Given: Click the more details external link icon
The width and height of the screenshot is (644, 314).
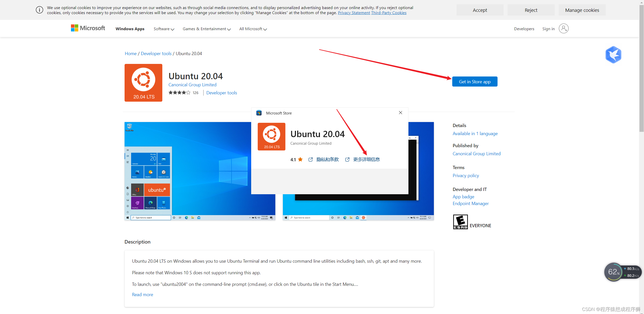Looking at the screenshot, I should 348,159.
